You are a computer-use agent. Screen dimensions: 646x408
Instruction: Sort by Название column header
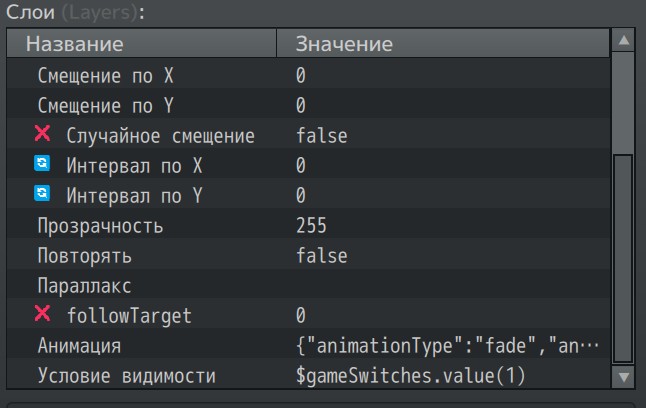141,43
